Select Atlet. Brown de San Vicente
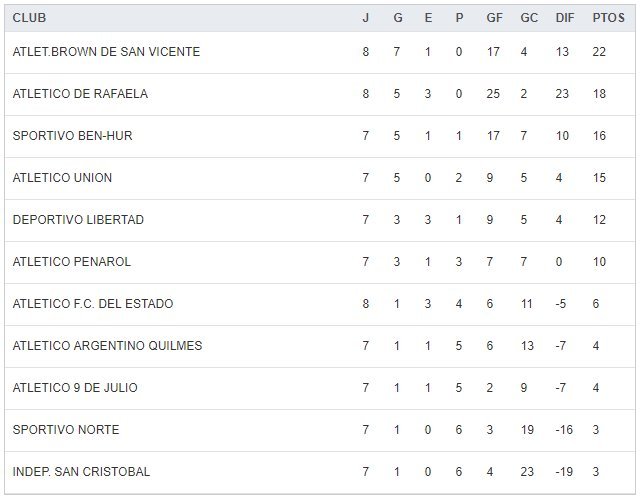This screenshot has height=498, width=640. pyautogui.click(x=106, y=52)
